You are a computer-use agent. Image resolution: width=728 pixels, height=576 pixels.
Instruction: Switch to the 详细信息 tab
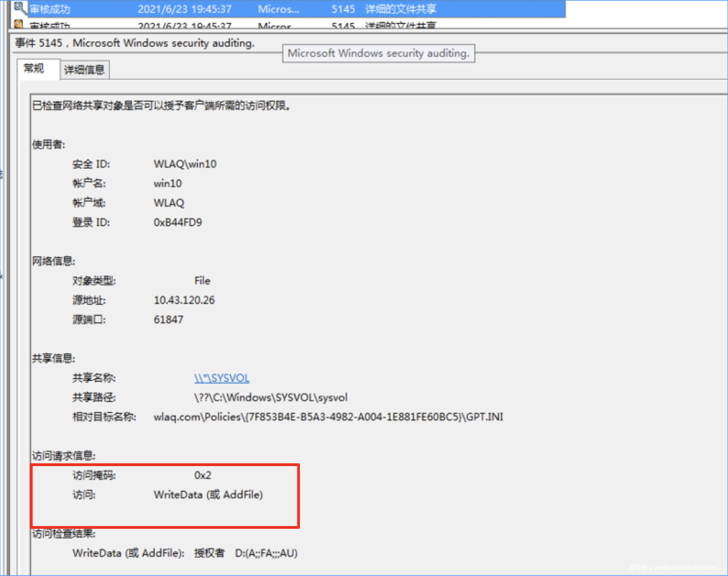84,69
